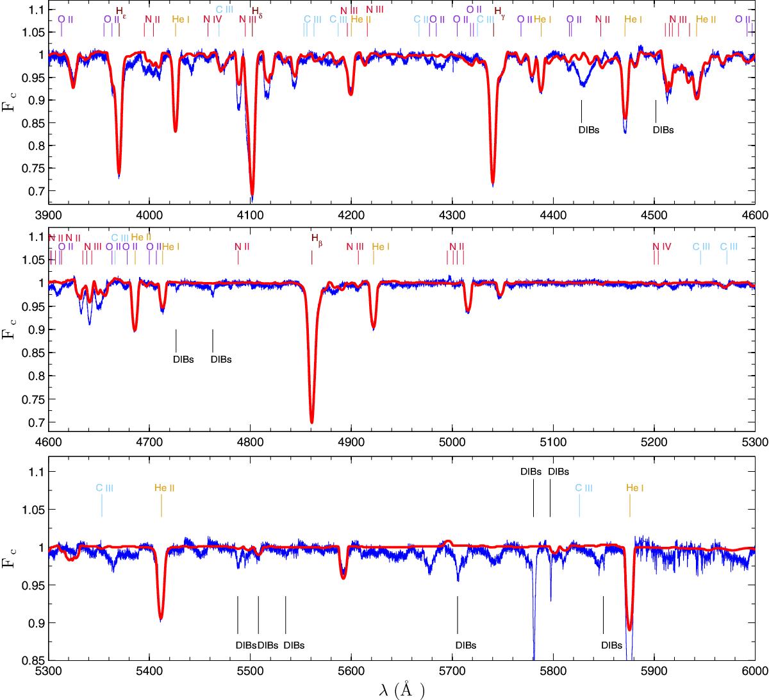Click the He I label in bottom panel
This screenshot has width=769, height=700.
(634, 488)
